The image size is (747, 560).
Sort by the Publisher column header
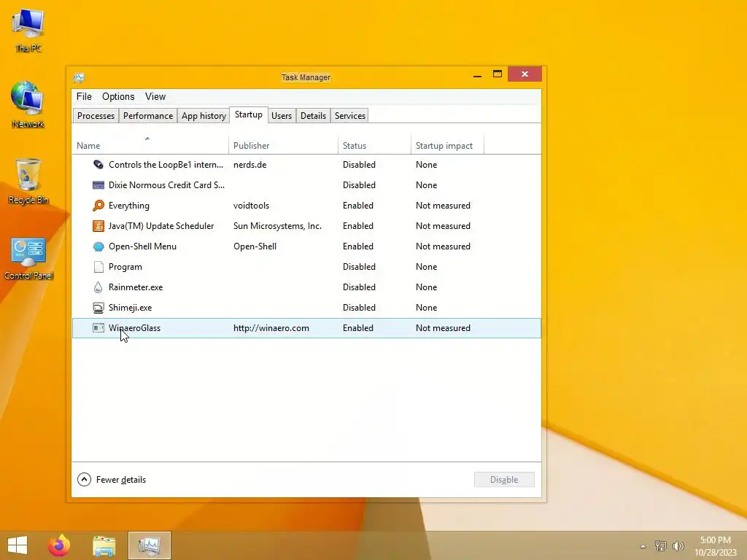[x=283, y=146]
